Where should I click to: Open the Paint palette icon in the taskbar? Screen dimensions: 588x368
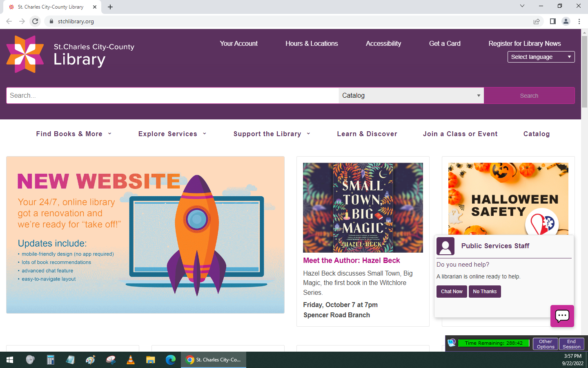pos(90,360)
